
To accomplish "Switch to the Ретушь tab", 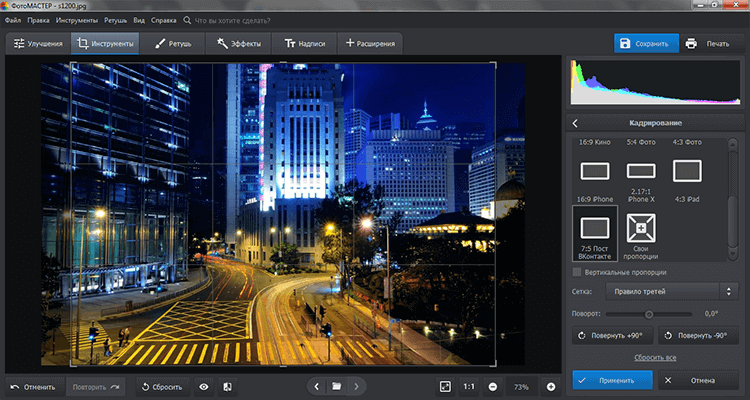I will pyautogui.click(x=173, y=44).
